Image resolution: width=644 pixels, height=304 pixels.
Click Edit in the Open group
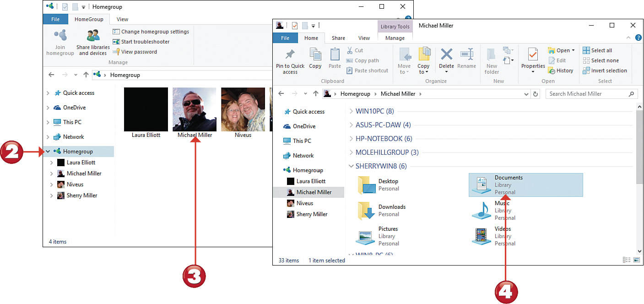(557, 60)
